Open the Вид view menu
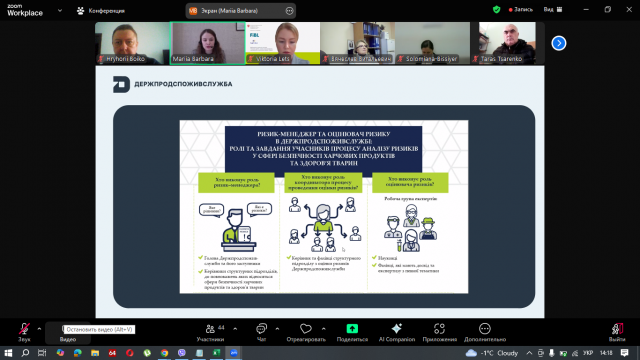 [553, 9]
